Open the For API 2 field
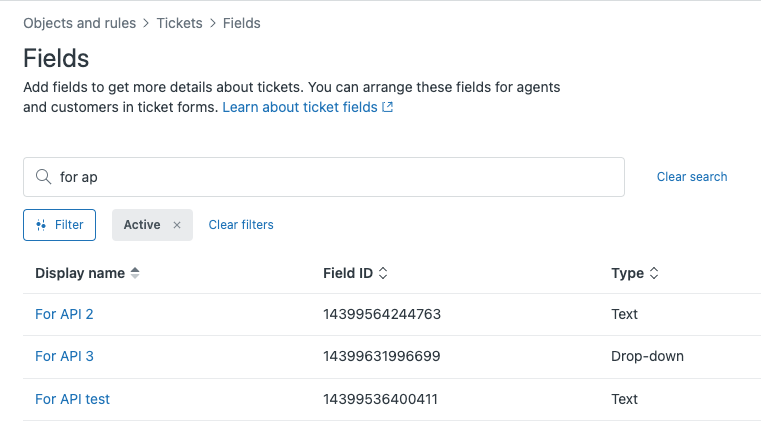 [64, 314]
